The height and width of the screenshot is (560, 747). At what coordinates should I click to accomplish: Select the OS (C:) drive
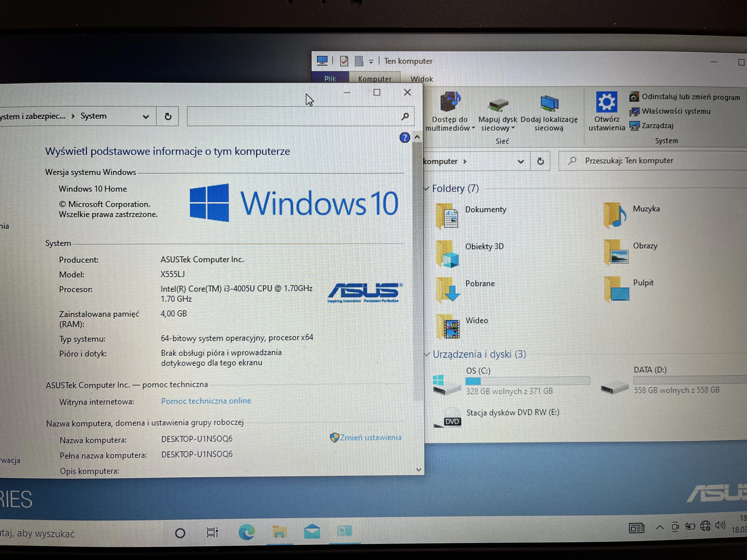tap(511, 381)
